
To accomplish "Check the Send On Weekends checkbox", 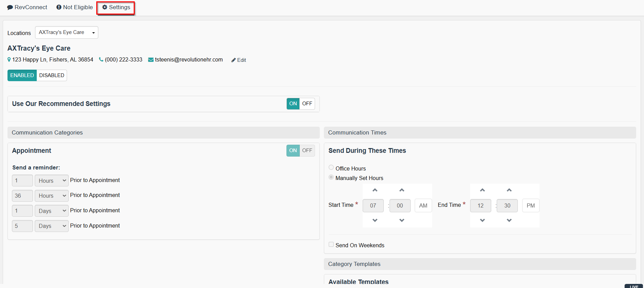I will (x=331, y=245).
